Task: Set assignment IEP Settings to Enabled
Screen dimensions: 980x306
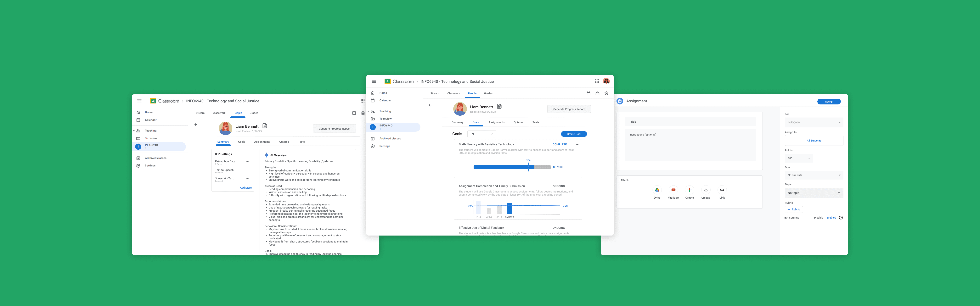Action: point(831,218)
